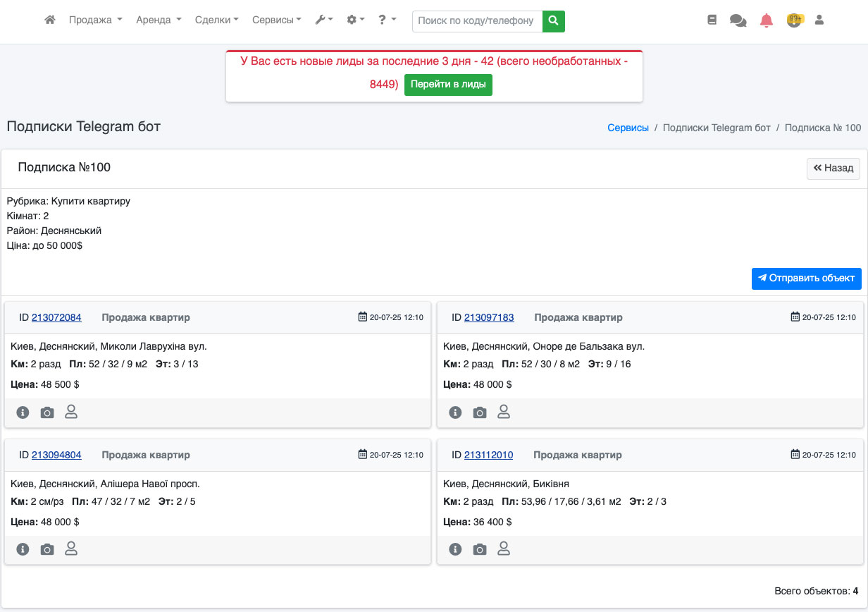
Task: Click the Перейти в лиды button
Action: click(448, 85)
